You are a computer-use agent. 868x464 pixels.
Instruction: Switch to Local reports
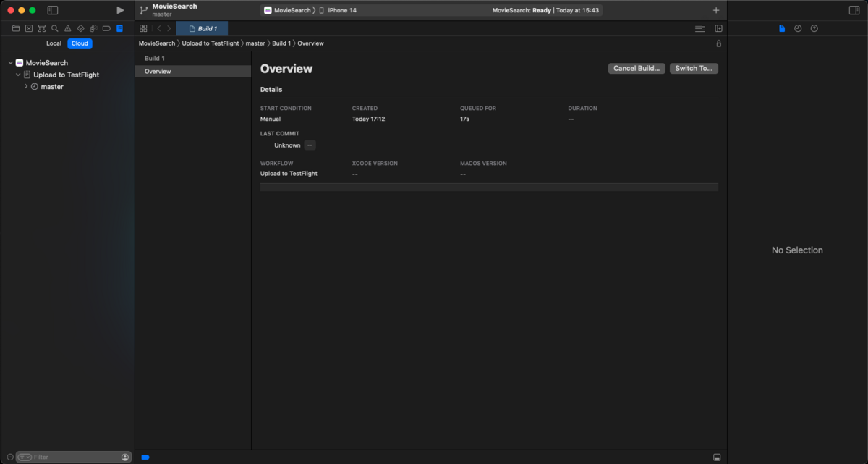coord(54,43)
